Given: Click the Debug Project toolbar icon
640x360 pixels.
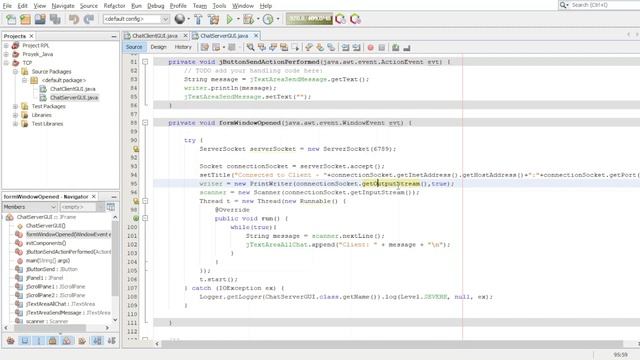Looking at the screenshot, I should click(248, 19).
